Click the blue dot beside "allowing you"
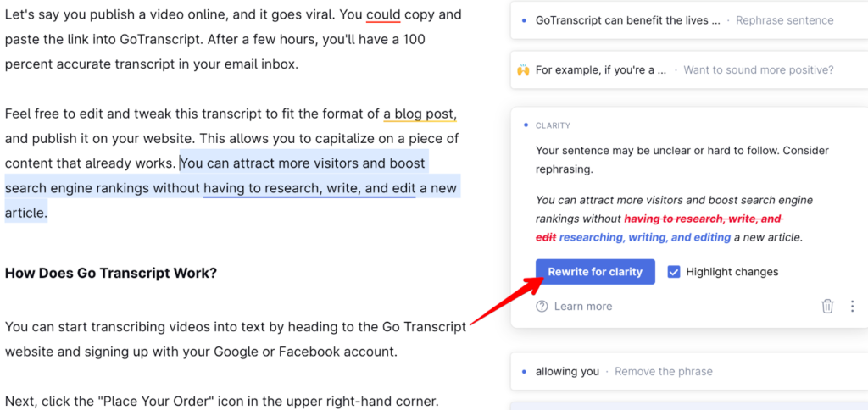This screenshot has width=868, height=410. coord(524,371)
